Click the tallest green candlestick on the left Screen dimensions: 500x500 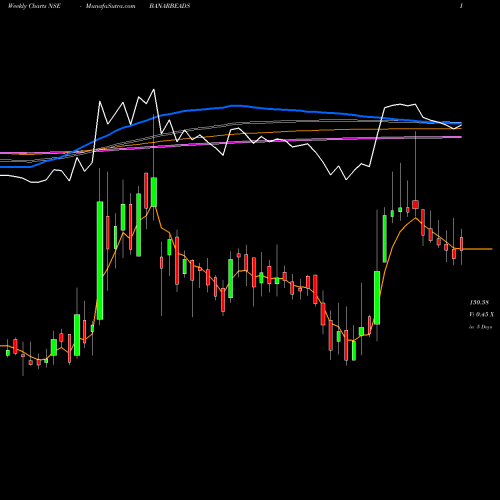point(100,260)
